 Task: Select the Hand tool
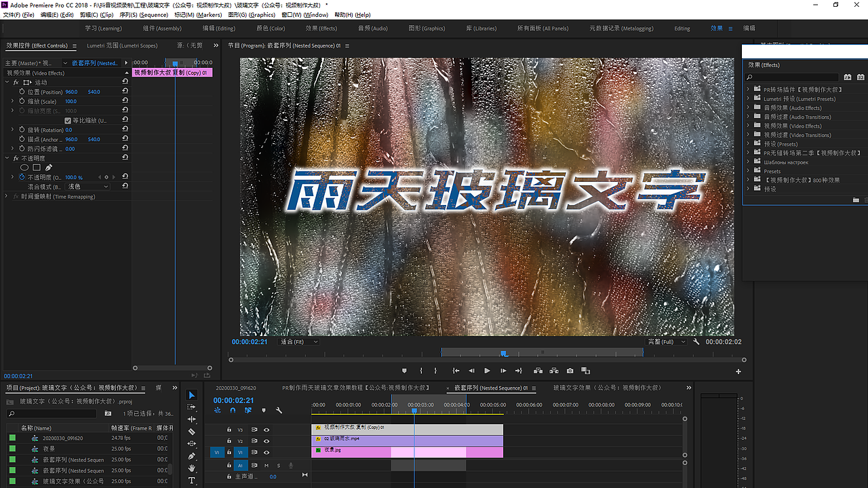tap(191, 468)
